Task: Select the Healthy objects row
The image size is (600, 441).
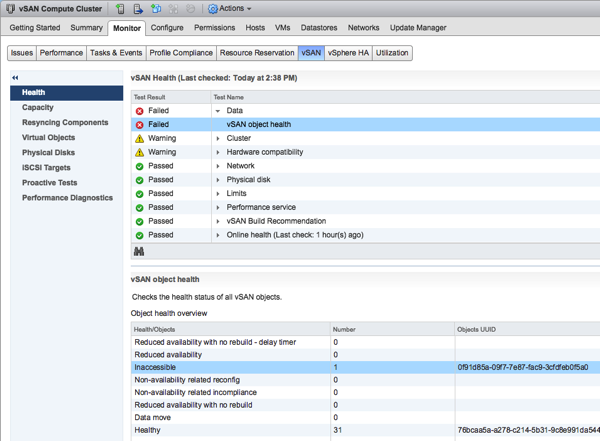Action: pyautogui.click(x=365, y=430)
